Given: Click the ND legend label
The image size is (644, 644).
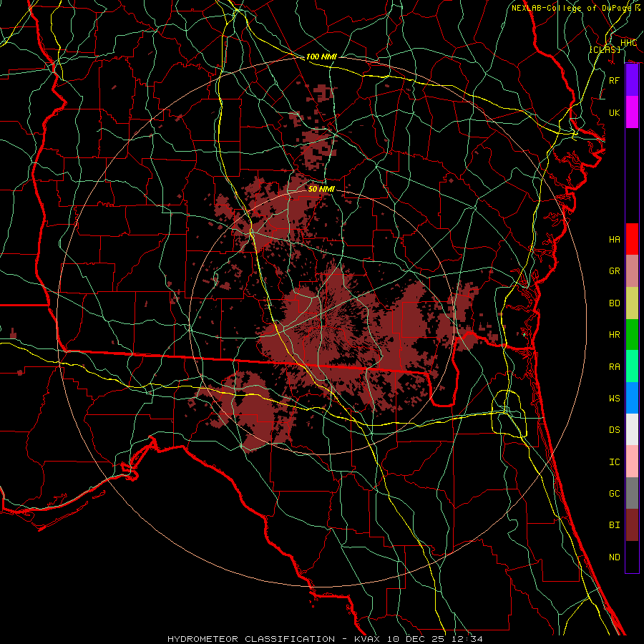Looking at the screenshot, I should (615, 557).
